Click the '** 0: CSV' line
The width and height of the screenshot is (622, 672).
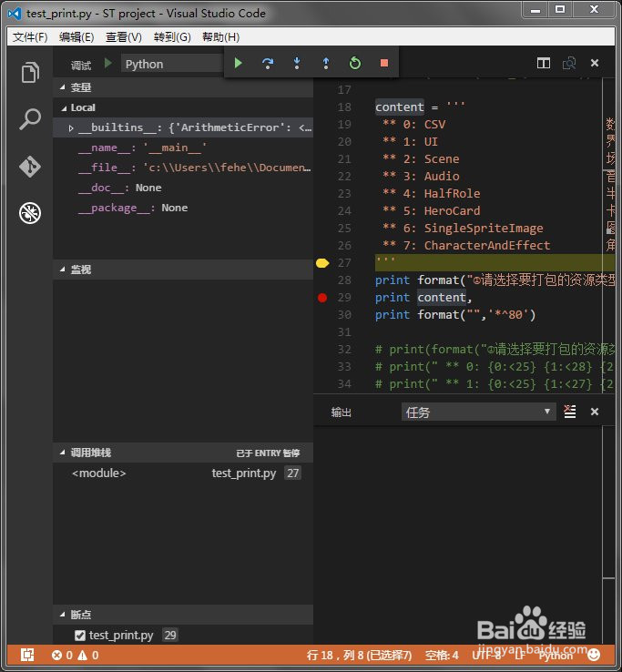coord(414,125)
